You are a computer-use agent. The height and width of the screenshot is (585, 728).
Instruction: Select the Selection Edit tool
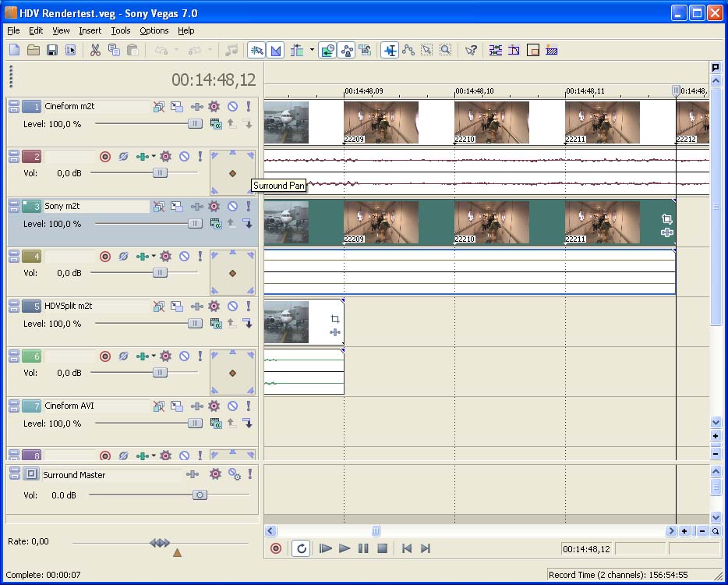click(x=426, y=50)
